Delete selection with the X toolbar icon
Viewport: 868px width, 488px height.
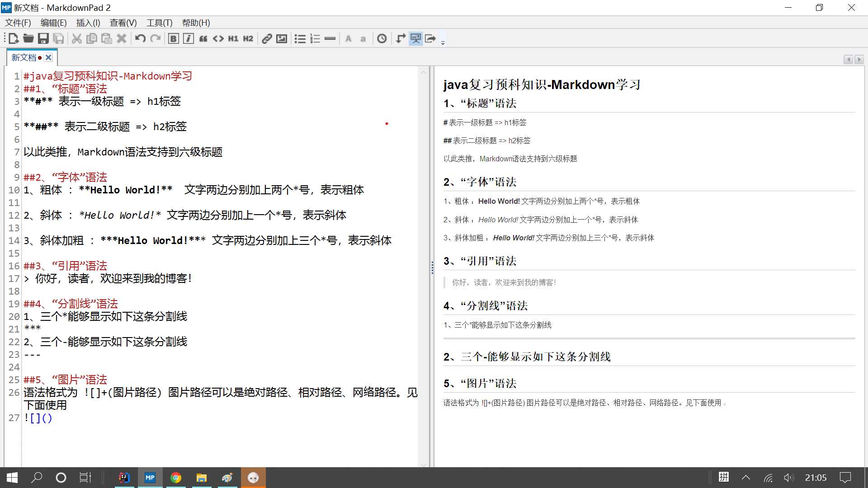pos(122,39)
